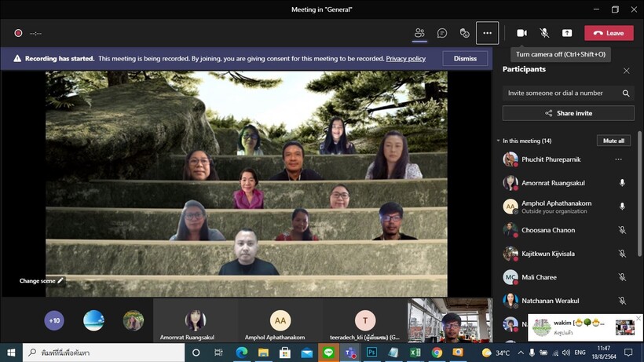
Task: Switch ENG input language indicator
Action: (580, 353)
